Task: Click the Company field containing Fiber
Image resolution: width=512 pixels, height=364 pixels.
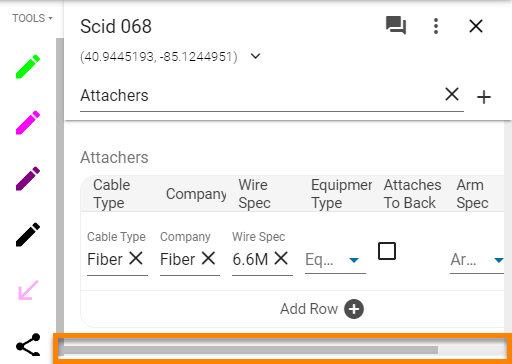Action: [x=190, y=256]
